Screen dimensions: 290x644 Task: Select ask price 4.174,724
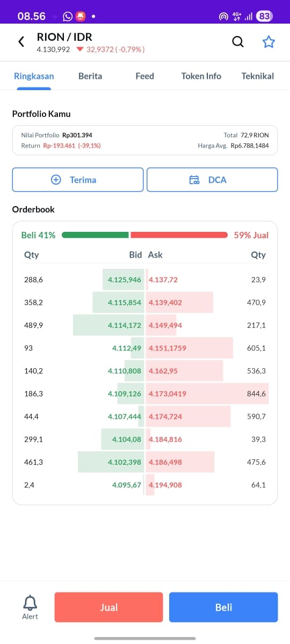tap(165, 416)
